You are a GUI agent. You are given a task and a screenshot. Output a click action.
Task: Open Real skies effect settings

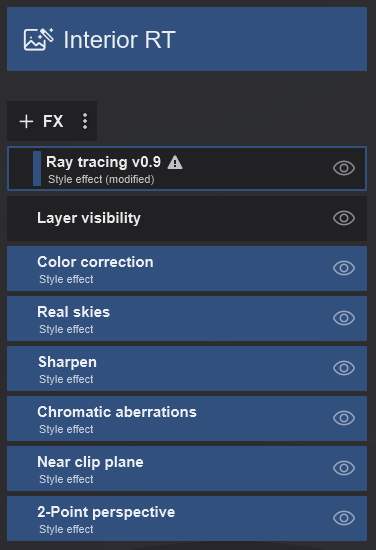pos(187,318)
